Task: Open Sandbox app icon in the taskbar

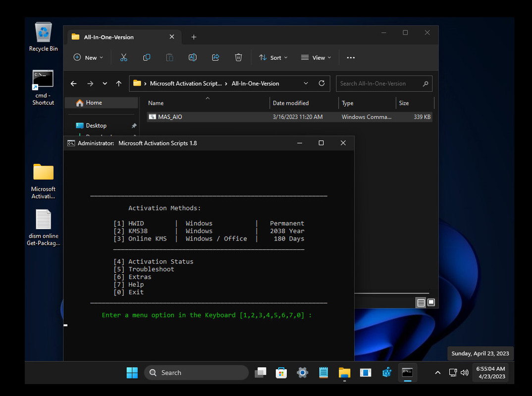Action: pyautogui.click(x=366, y=373)
